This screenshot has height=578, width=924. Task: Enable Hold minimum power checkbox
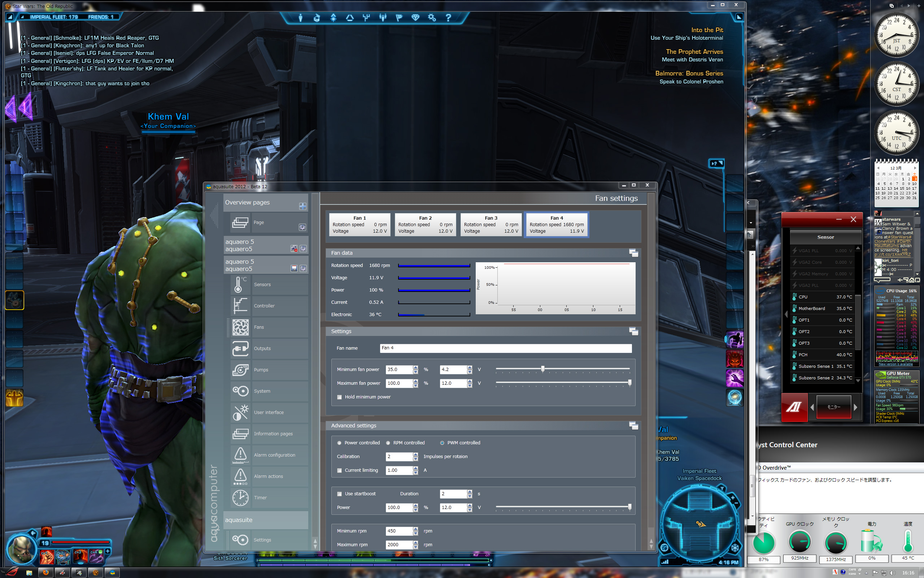[339, 397]
